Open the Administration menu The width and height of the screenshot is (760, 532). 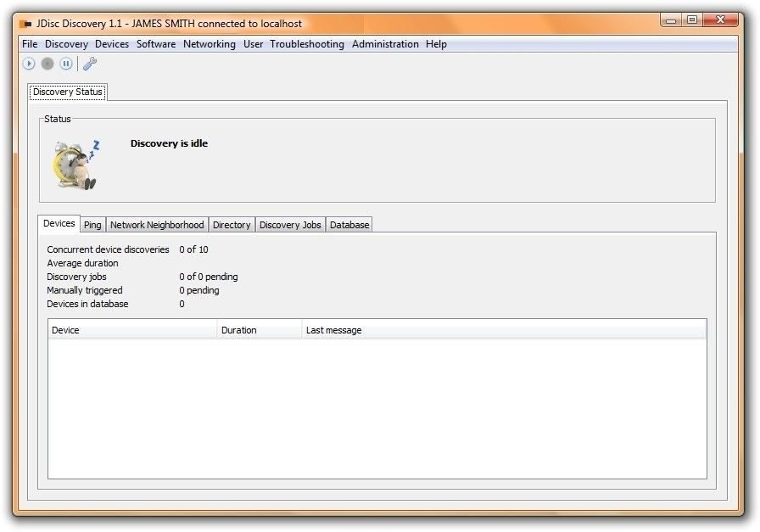386,44
